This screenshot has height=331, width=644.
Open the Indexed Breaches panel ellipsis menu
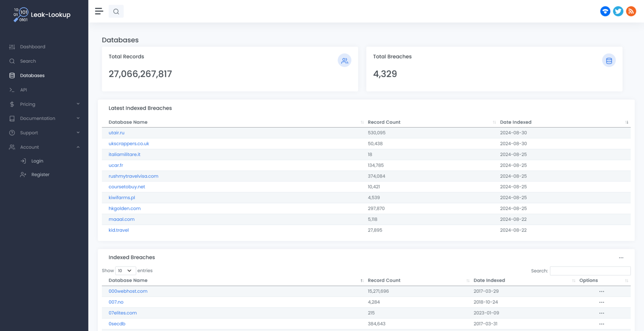(621, 258)
